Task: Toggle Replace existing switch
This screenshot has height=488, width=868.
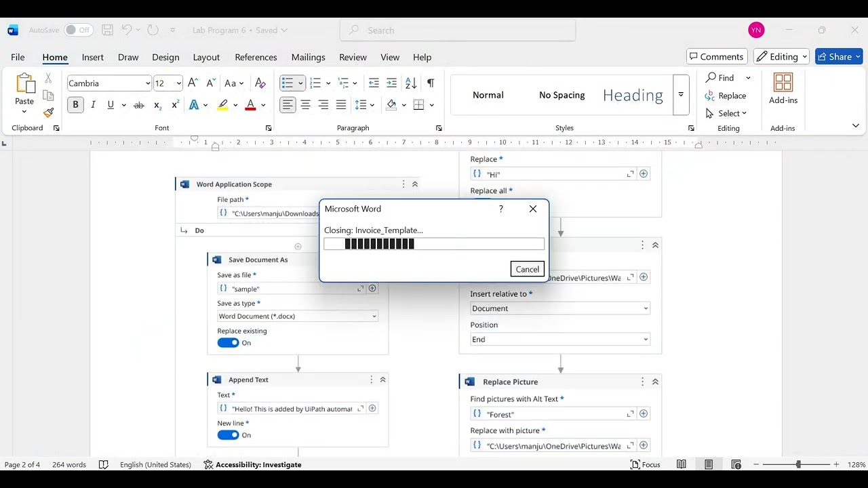Action: click(x=228, y=342)
